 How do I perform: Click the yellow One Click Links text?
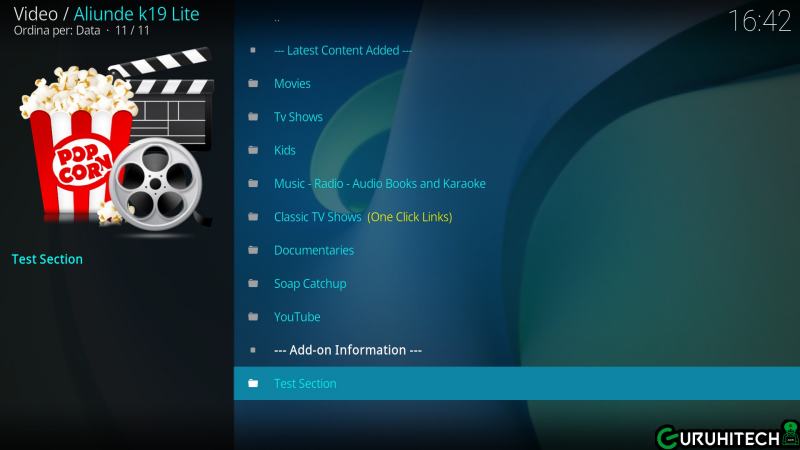tap(410, 217)
